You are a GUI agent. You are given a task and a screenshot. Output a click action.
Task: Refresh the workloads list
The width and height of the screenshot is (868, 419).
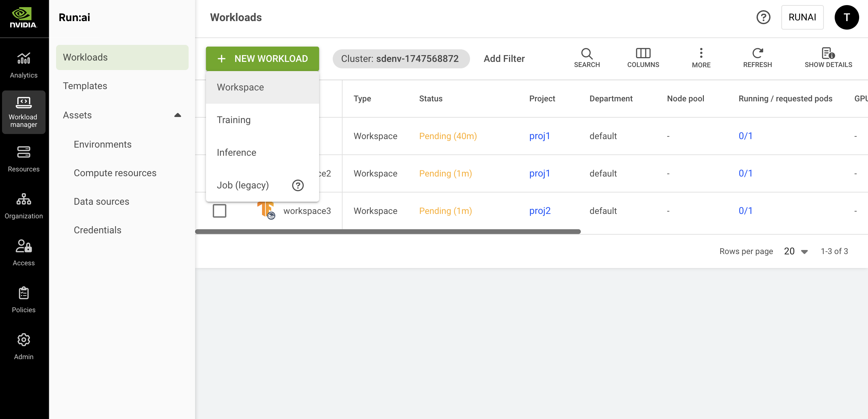[x=757, y=58]
